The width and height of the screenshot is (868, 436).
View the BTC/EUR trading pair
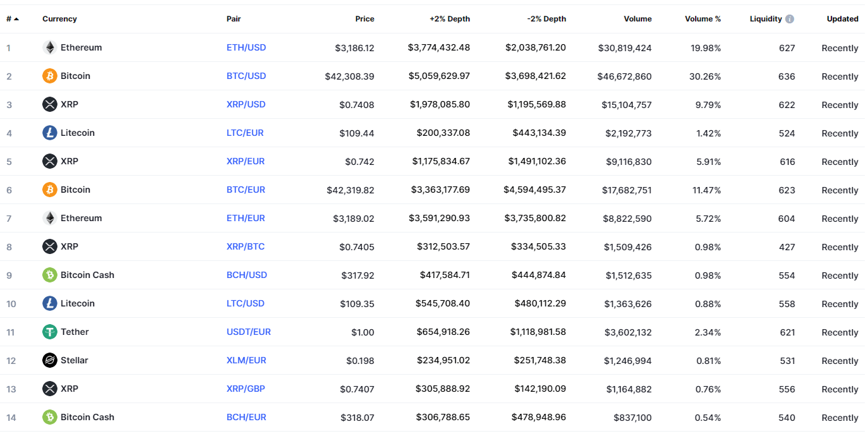tap(246, 190)
